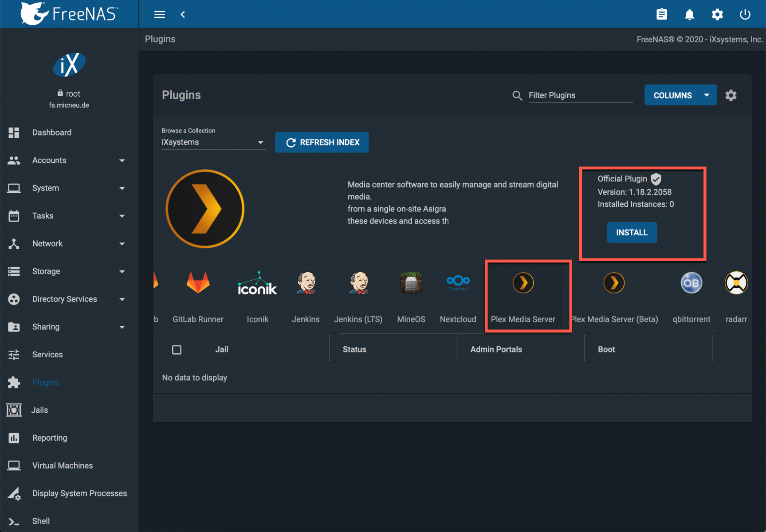This screenshot has height=532, width=766.
Task: Open plugins table settings gear
Action: point(731,95)
